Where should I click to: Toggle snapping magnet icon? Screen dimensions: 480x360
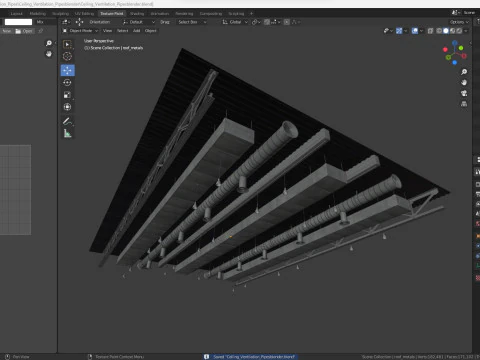[x=267, y=22]
